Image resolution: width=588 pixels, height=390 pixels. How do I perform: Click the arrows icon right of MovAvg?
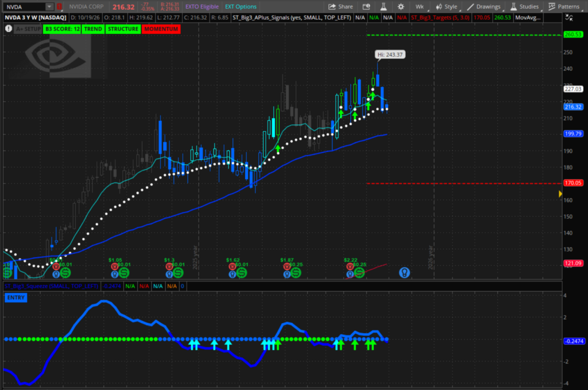(569, 18)
